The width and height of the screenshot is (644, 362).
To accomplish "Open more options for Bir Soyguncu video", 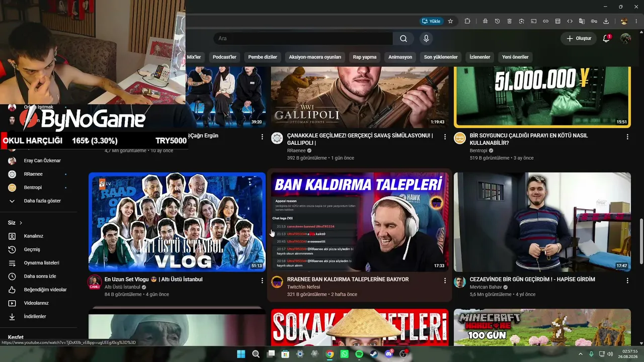I will click(627, 137).
